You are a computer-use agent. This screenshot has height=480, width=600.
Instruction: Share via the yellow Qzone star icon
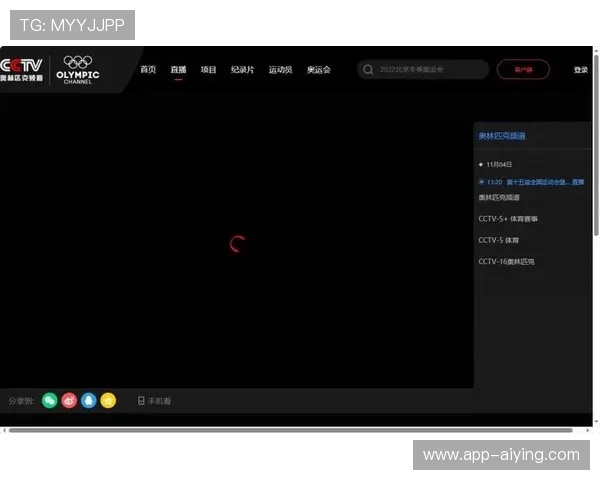pos(108,400)
